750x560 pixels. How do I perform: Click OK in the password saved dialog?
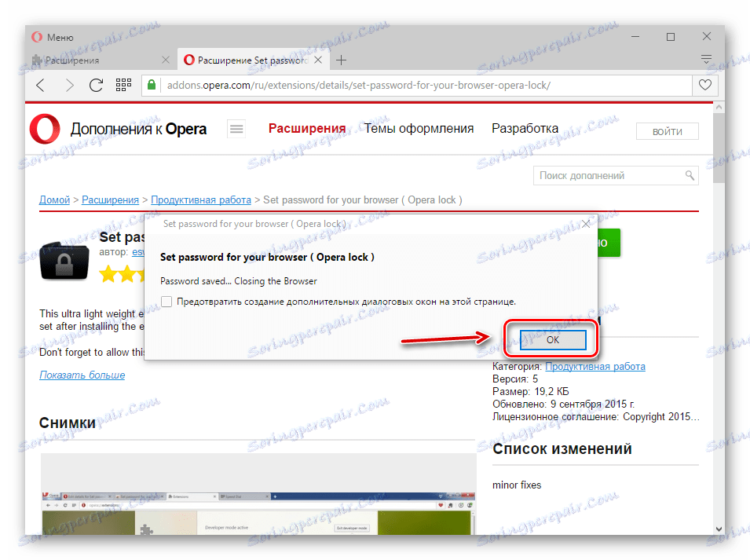pyautogui.click(x=553, y=339)
